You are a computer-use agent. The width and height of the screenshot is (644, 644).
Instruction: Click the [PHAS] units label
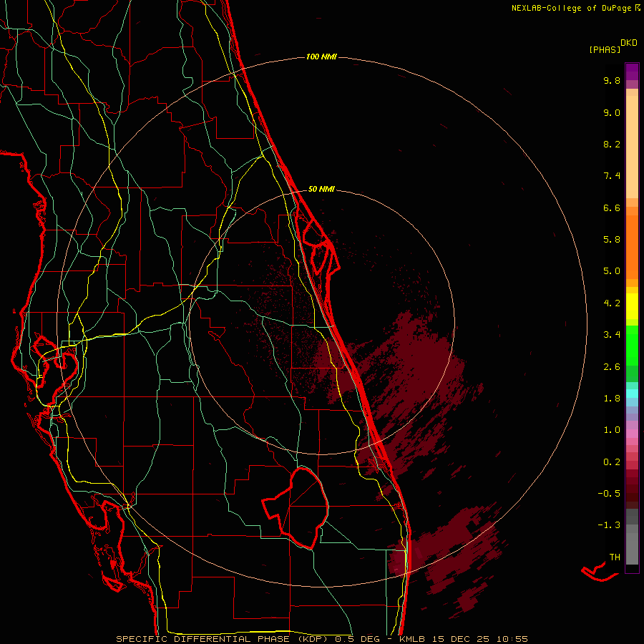click(x=605, y=49)
